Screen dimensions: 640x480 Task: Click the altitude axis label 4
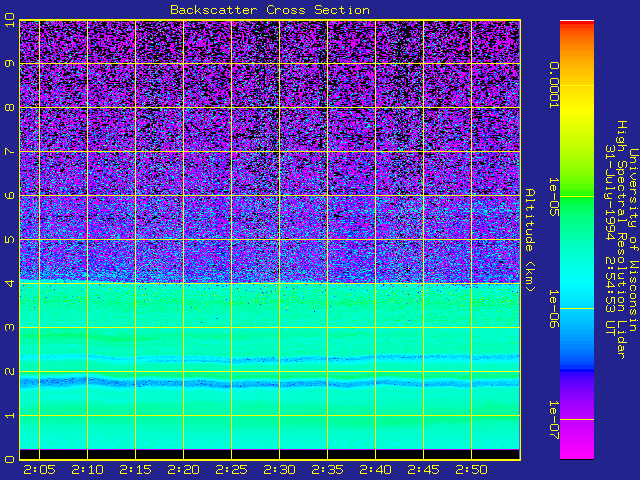pyautogui.click(x=9, y=283)
